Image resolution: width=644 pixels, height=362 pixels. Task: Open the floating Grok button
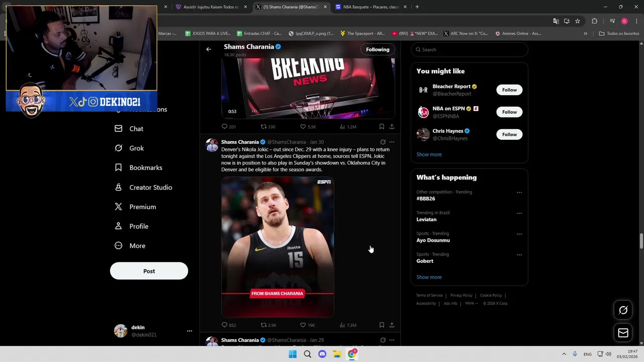pos(623,310)
